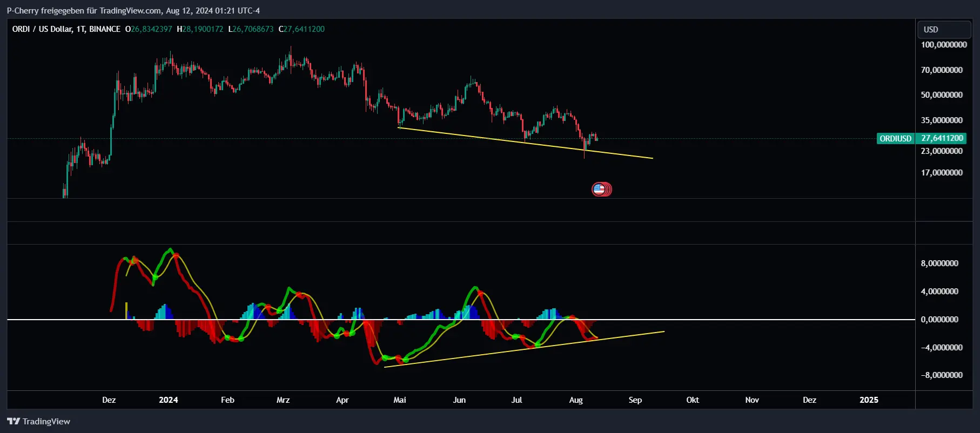Click the ORDIUSD symbol tag on price axis
980x433 pixels.
pyautogui.click(x=895, y=138)
